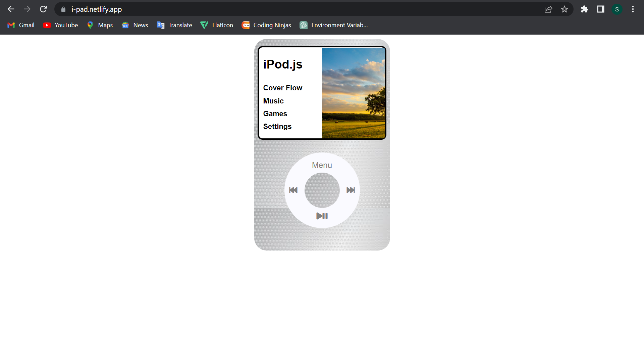Open the FlatIcon bookmark
This screenshot has height=356, width=644.
[217, 25]
